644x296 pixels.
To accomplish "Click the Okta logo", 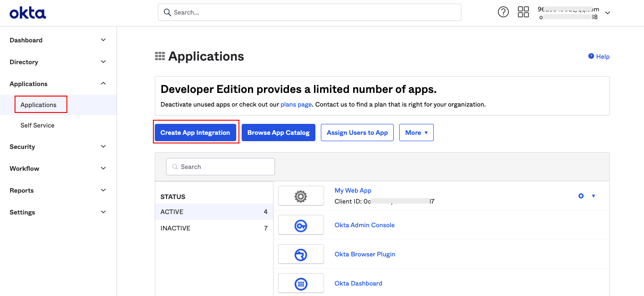I will pos(28,13).
